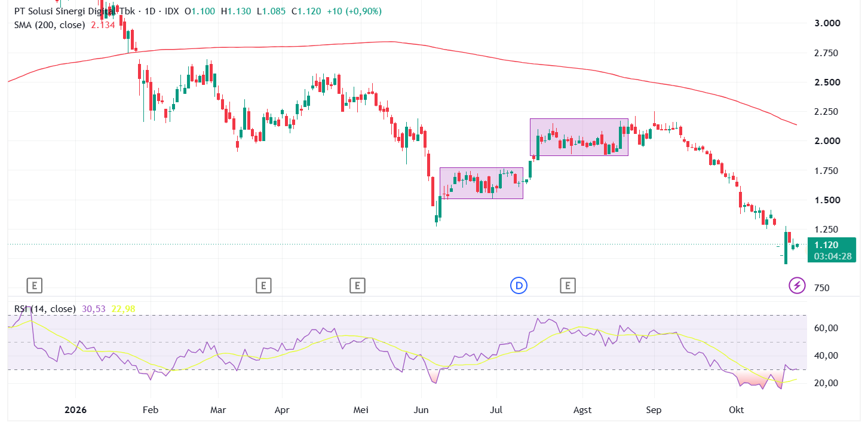The image size is (868, 431).
Task: Select the SMA (200, close) indicator legend
Action: click(x=51, y=25)
